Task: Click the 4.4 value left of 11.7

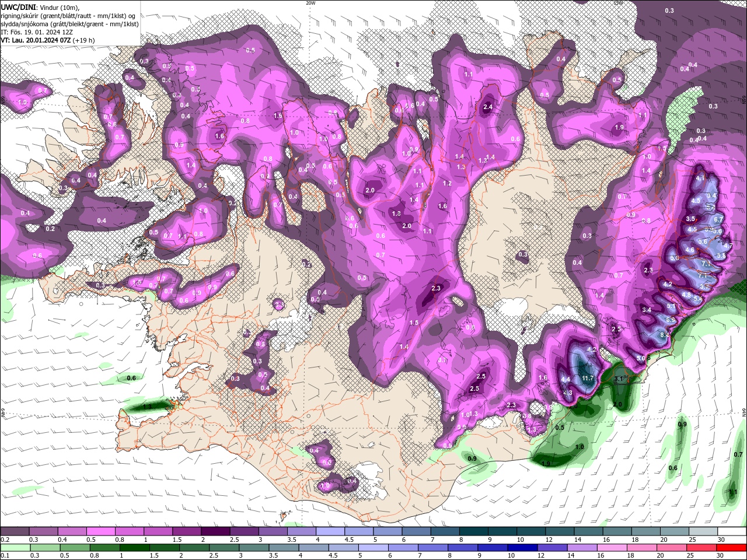Action: [565, 380]
